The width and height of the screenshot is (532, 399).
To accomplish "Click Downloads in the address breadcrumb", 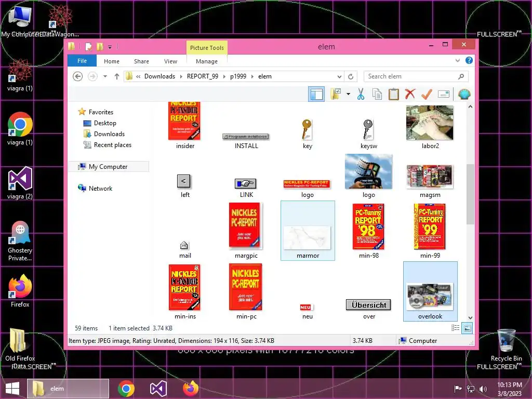I will pyautogui.click(x=160, y=76).
